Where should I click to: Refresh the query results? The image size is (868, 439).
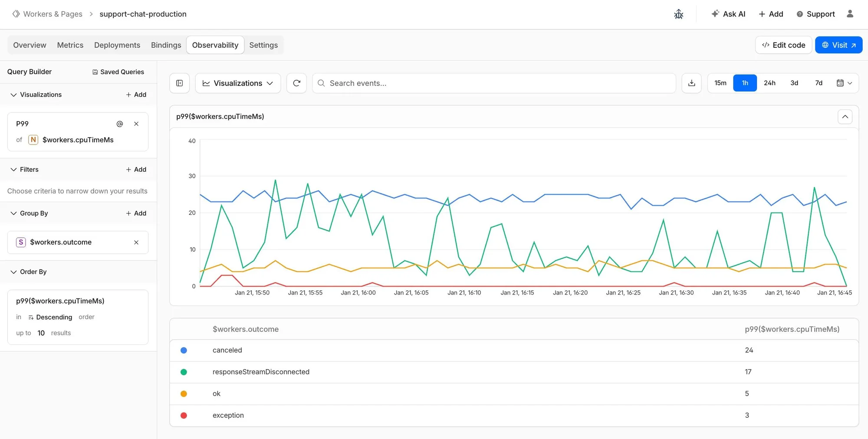coord(296,83)
